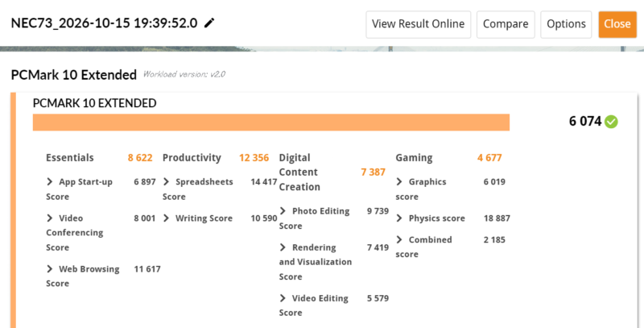This screenshot has height=328, width=644.
Task: Expand Photo Editing Score details
Action: (x=283, y=211)
